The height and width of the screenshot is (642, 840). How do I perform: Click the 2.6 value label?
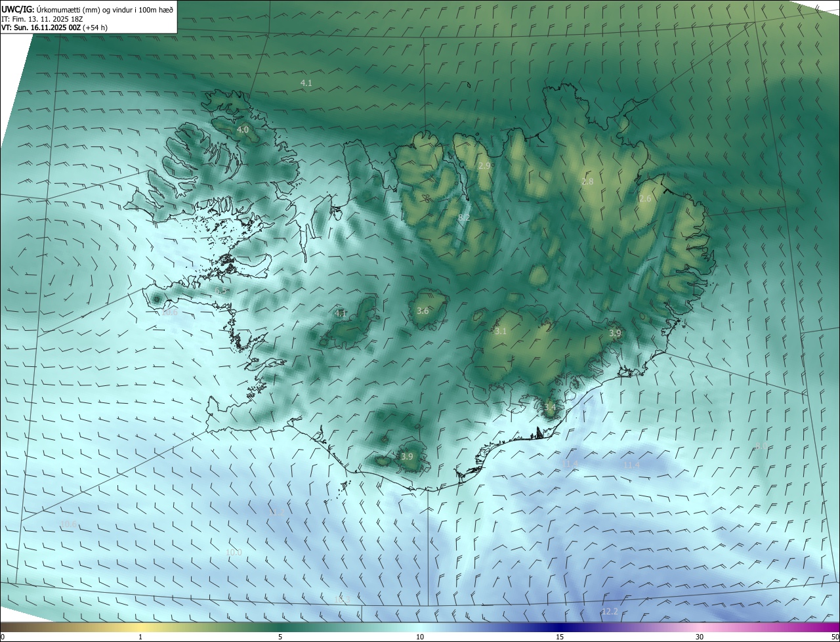pyautogui.click(x=645, y=199)
